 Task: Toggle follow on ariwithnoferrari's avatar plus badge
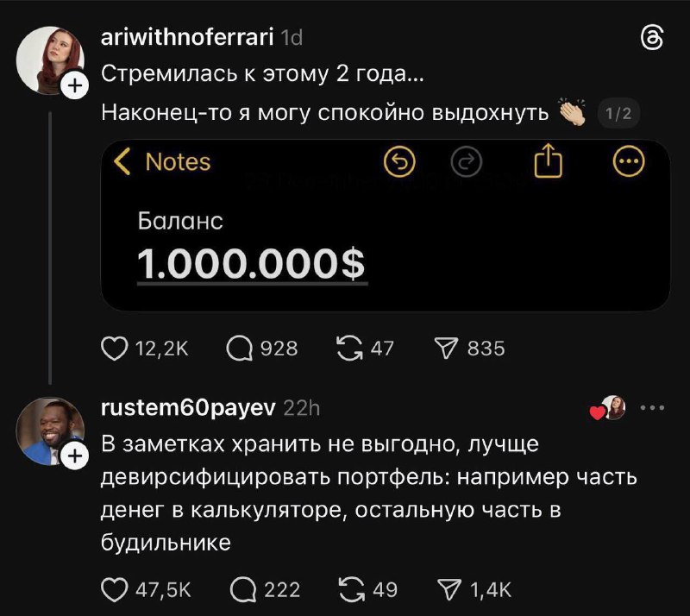[74, 85]
